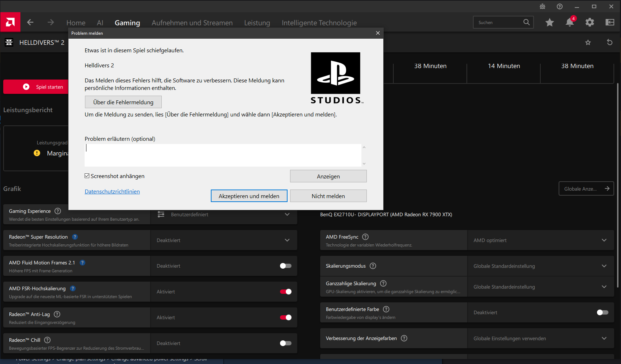Open the Gaming Experience Benutzerdefiniert dropdown
Image resolution: width=621 pixels, height=364 pixels.
(224, 215)
